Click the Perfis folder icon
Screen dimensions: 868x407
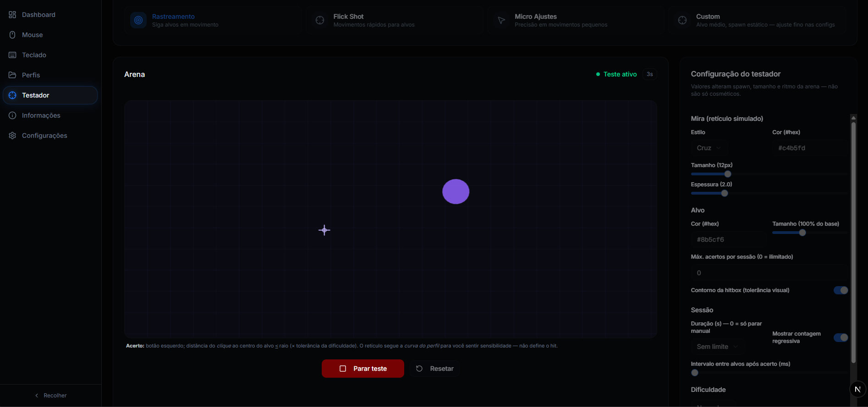click(12, 75)
